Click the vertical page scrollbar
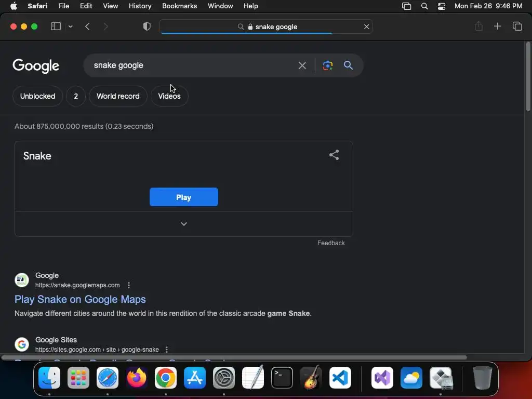The image size is (532, 399). point(528,76)
